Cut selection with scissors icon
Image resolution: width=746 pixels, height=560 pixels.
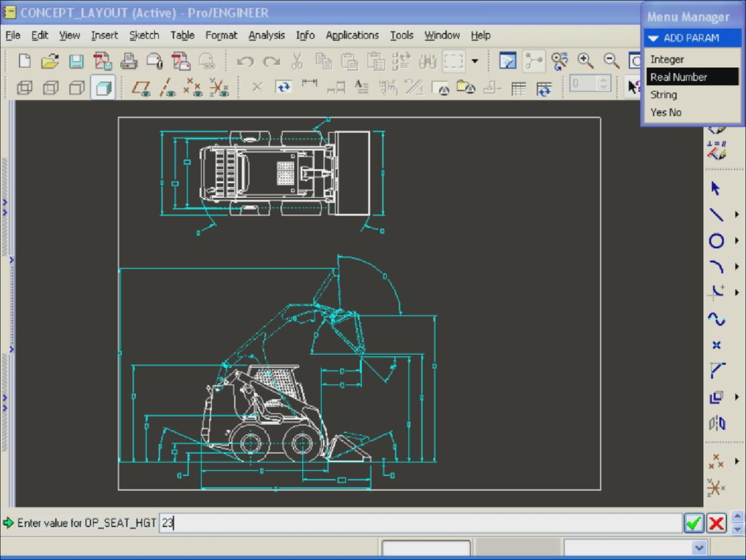(297, 61)
